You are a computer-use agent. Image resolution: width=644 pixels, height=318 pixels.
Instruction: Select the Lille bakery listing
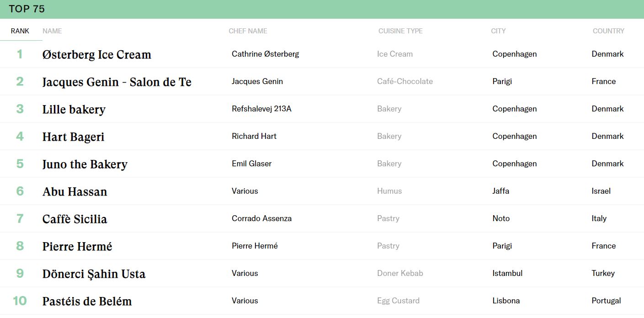[x=74, y=109]
